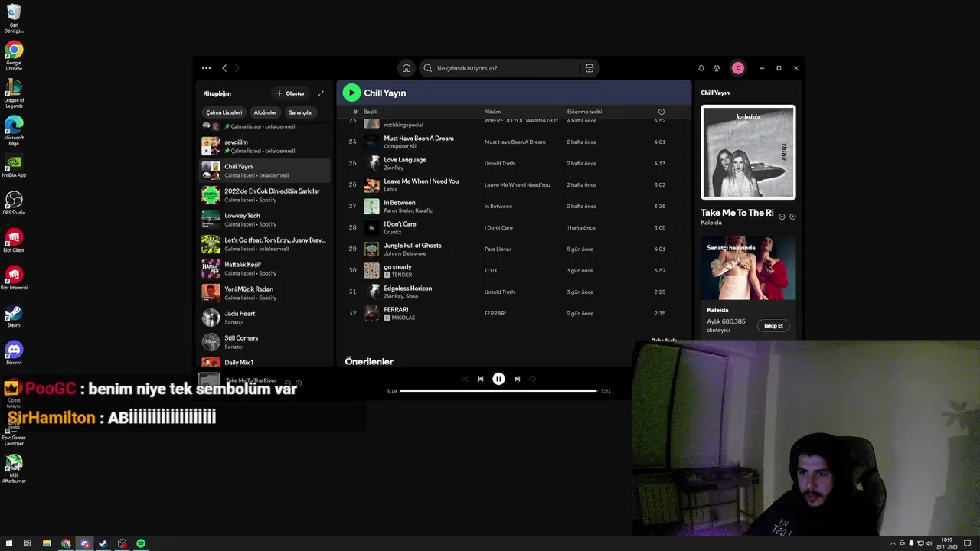980x551 pixels.
Task: Open Take Me To The River title in side panel
Action: [737, 213]
